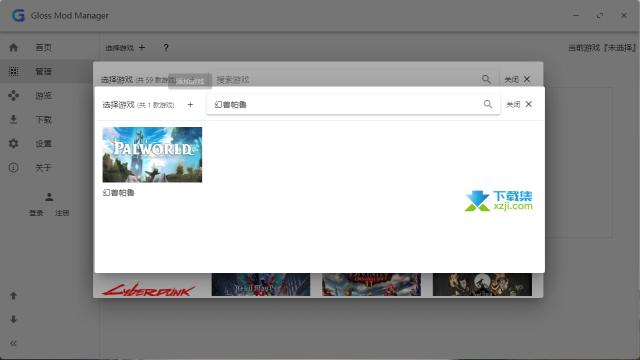Open the 首页 home icon in sidebar
This screenshot has height=360, width=640.
[13, 47]
